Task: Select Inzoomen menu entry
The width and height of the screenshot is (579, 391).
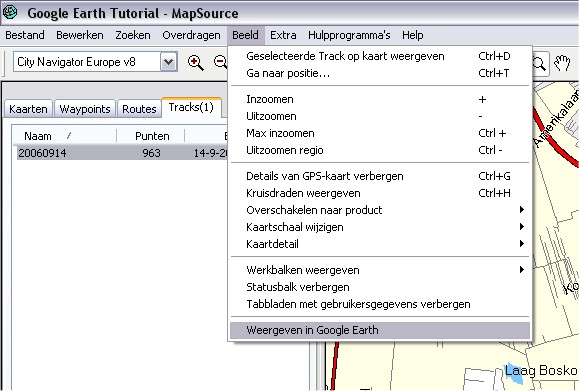Action: click(380, 99)
